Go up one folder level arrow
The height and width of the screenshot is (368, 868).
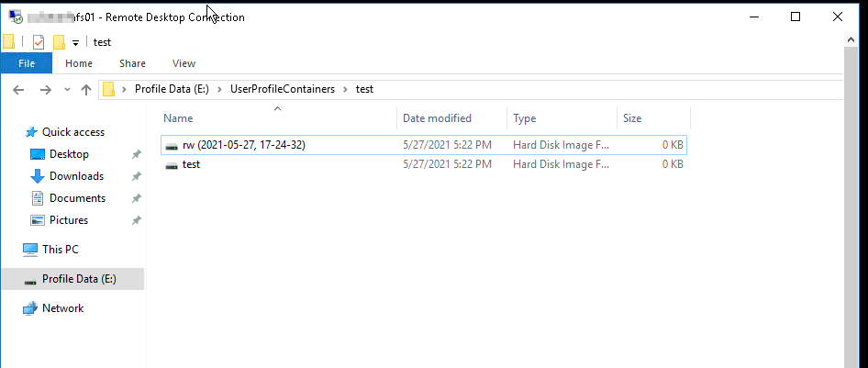(x=86, y=90)
